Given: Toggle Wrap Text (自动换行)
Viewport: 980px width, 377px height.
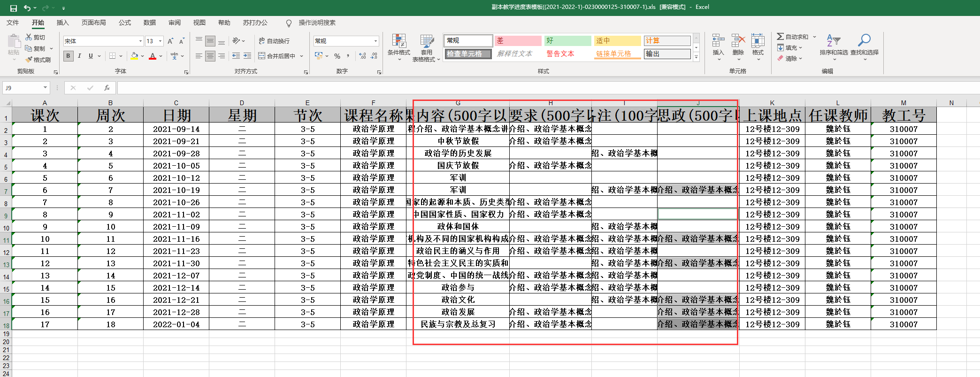Looking at the screenshot, I should [275, 41].
